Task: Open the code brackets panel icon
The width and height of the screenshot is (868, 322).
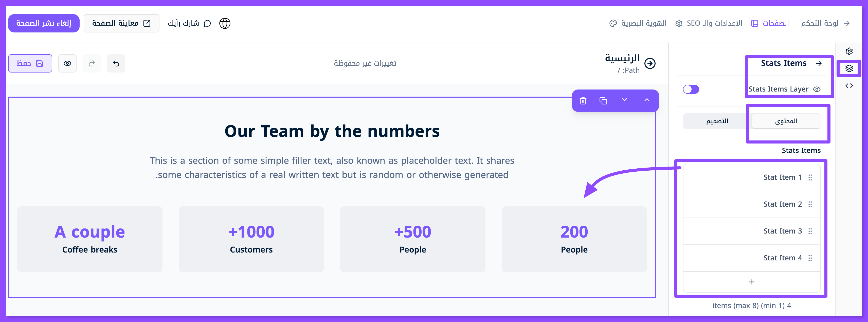Action: point(849,86)
